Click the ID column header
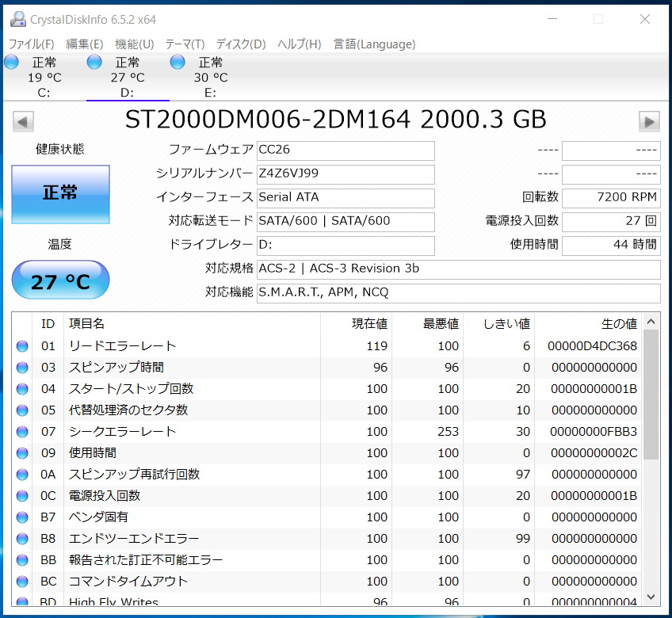 [x=48, y=323]
